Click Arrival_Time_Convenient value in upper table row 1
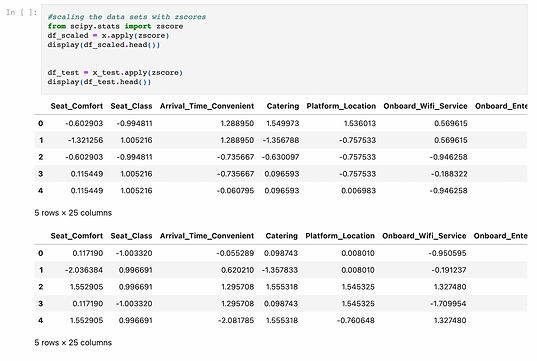Image resolution: width=537 pixels, height=361 pixels. (237, 140)
